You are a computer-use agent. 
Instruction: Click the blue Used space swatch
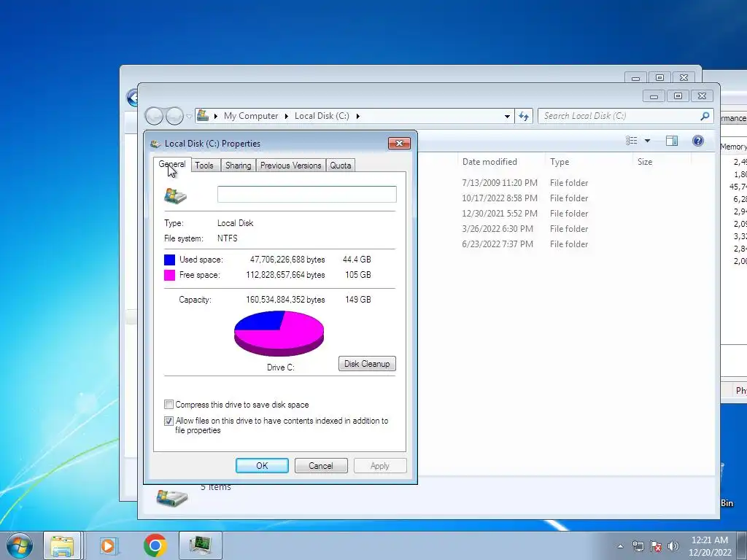pyautogui.click(x=169, y=260)
